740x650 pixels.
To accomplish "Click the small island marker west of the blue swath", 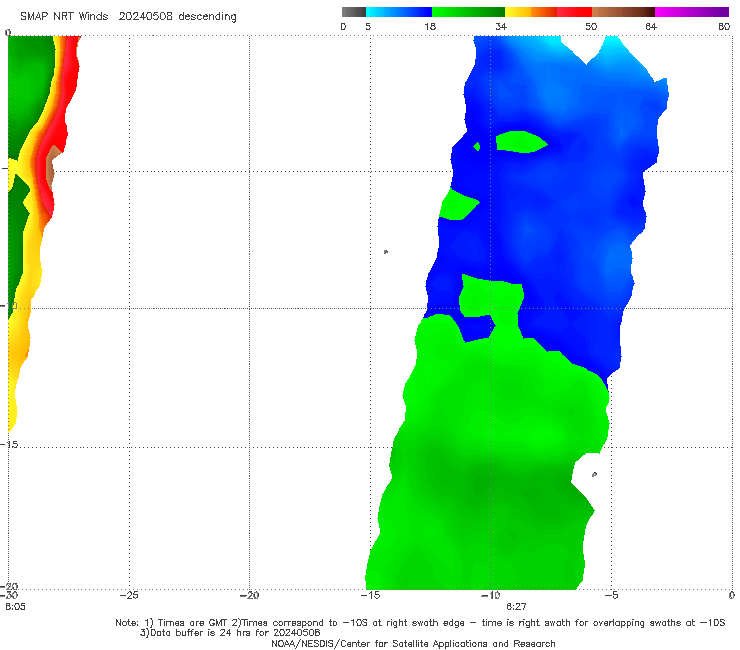I will (386, 252).
